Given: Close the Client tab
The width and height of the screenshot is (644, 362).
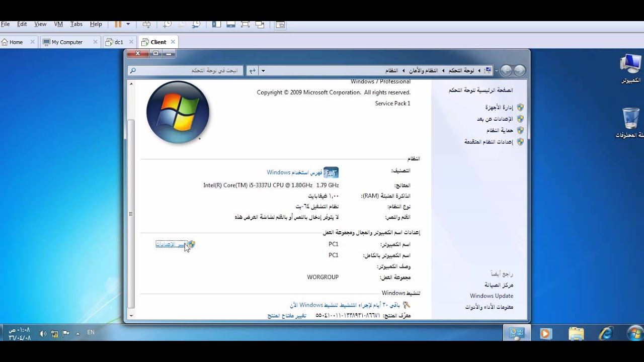Looking at the screenshot, I should coord(173,42).
